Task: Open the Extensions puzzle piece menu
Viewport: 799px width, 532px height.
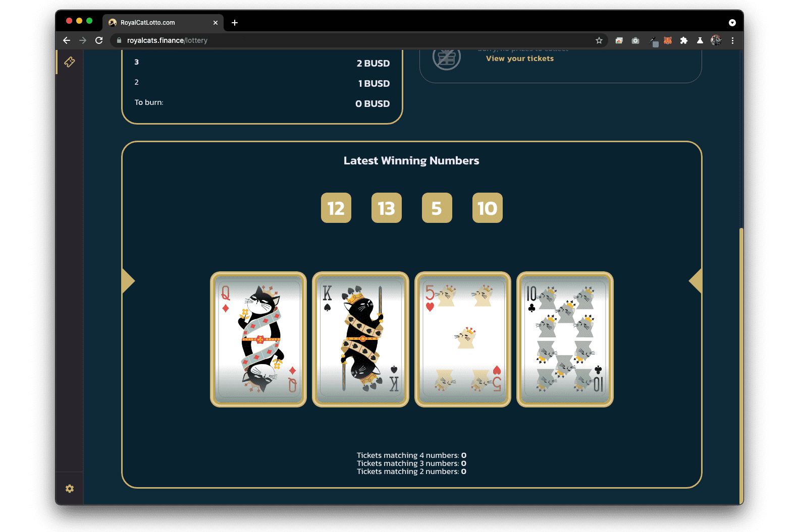Action: pyautogui.click(x=684, y=40)
